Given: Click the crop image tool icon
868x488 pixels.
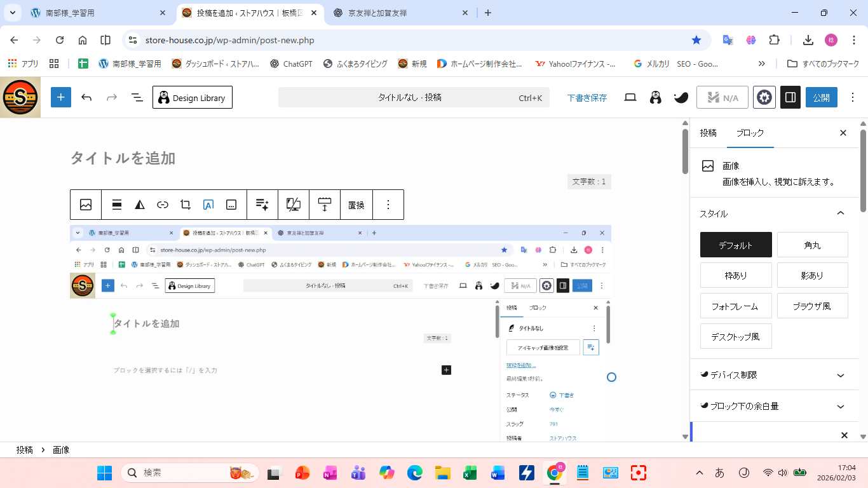Looking at the screenshot, I should pos(186,205).
